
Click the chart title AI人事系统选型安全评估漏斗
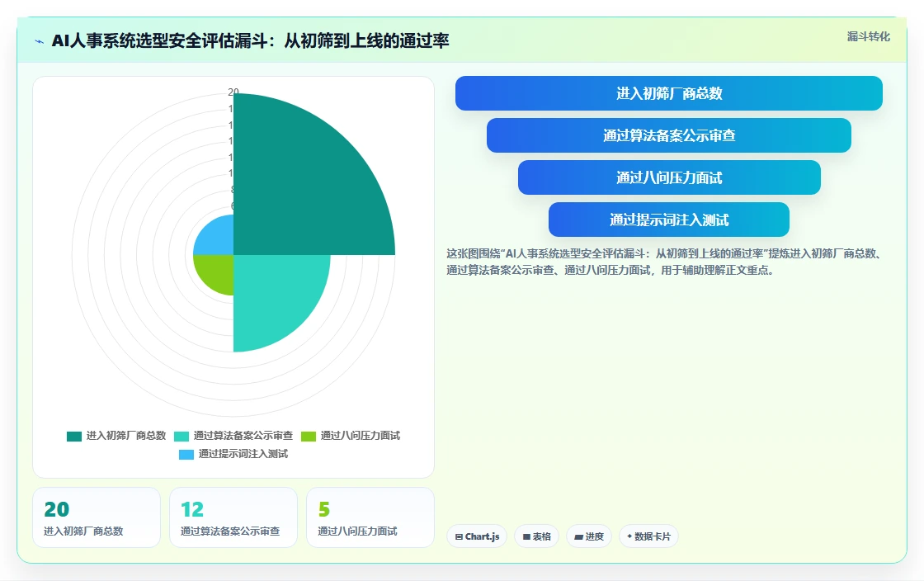(251, 40)
